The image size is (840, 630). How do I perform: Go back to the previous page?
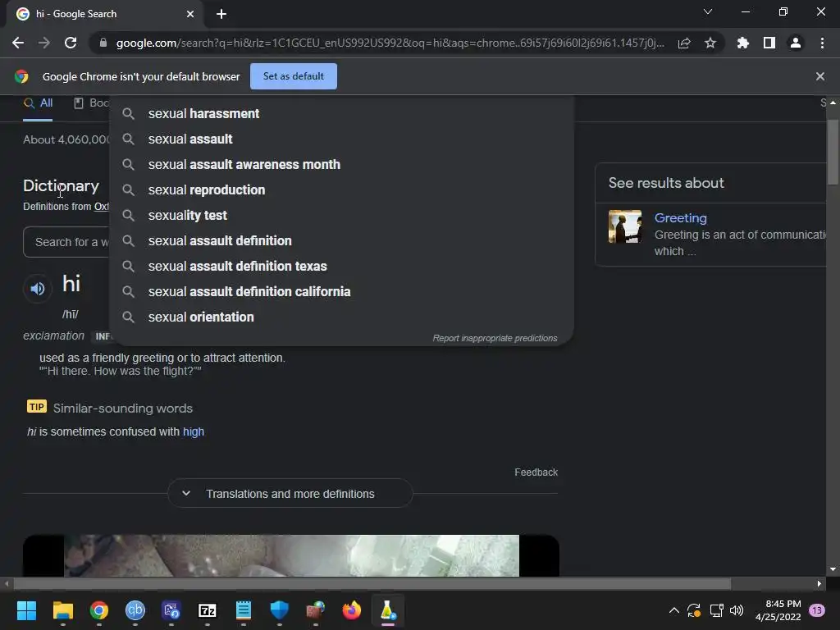tap(18, 43)
